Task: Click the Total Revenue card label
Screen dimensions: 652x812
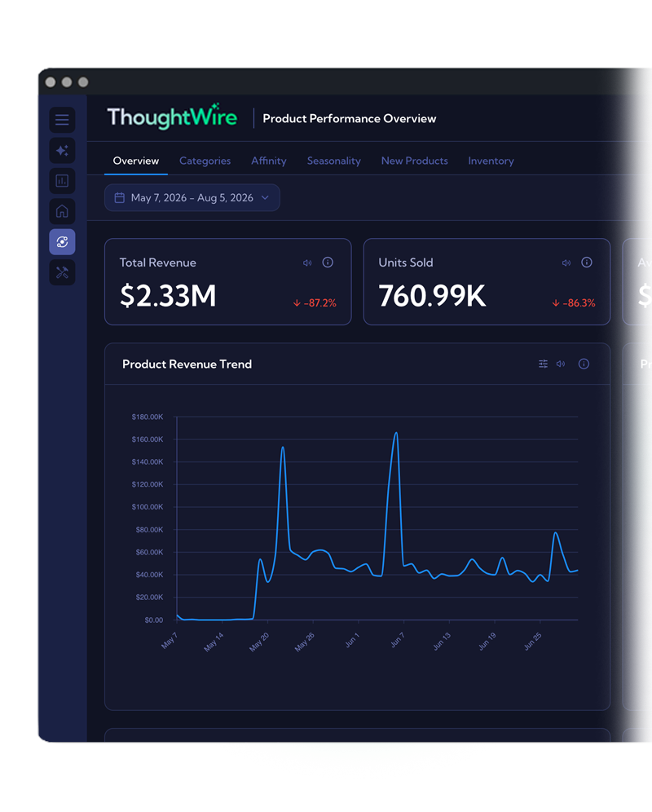Action: pyautogui.click(x=158, y=263)
